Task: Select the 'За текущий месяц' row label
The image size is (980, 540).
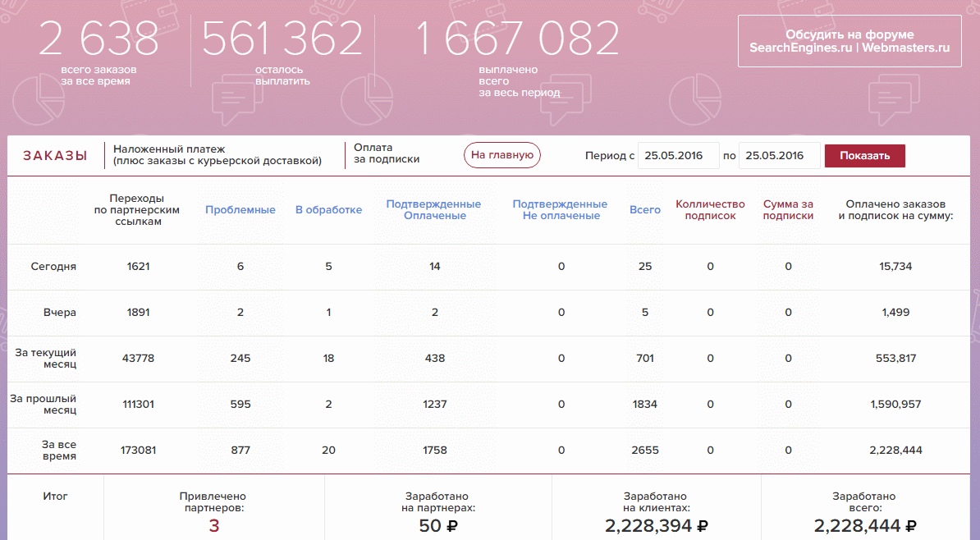Action: tap(47, 359)
